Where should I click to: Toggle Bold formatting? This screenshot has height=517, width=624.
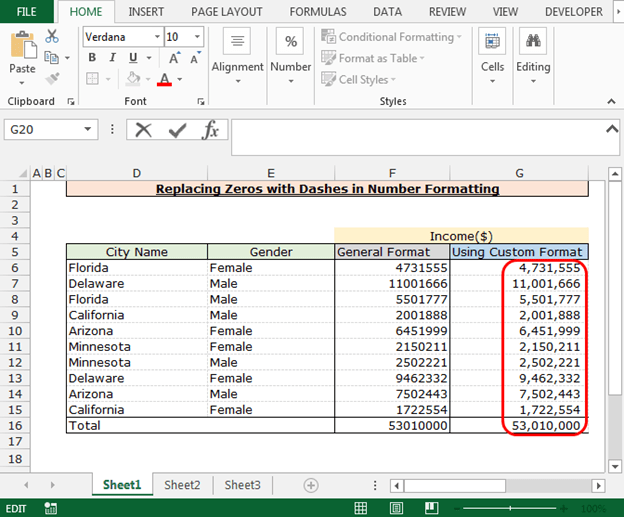pyautogui.click(x=92, y=58)
